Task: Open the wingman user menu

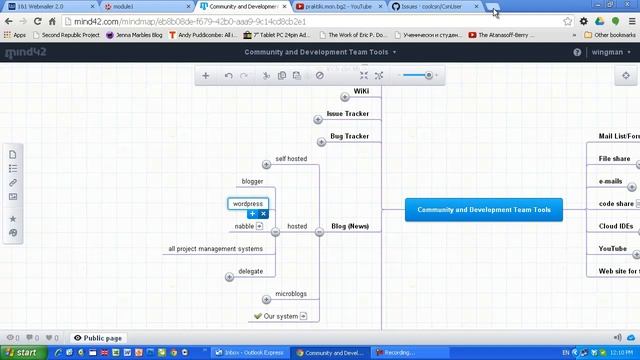Action: pyautogui.click(x=611, y=52)
